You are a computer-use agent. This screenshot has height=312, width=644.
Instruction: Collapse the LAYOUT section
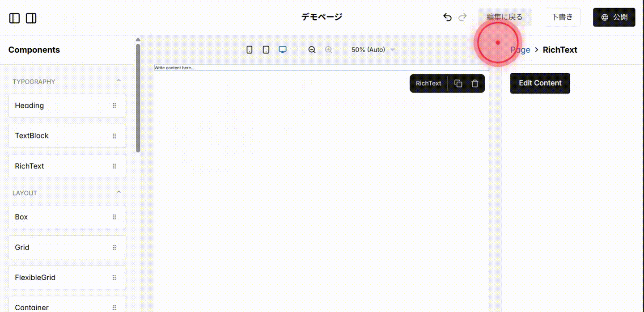[119, 192]
